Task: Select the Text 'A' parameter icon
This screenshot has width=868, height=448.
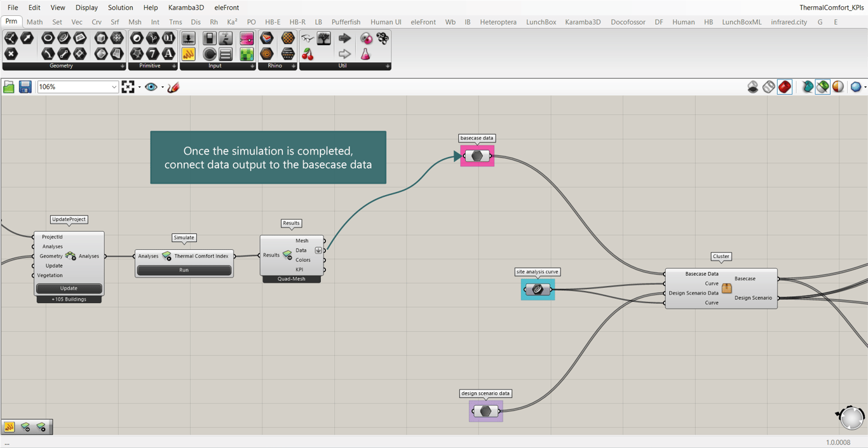Action: tap(168, 54)
